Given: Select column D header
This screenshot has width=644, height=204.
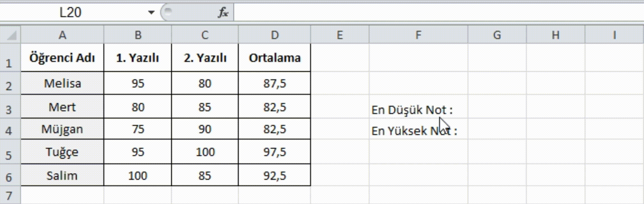Looking at the screenshot, I should [x=275, y=35].
